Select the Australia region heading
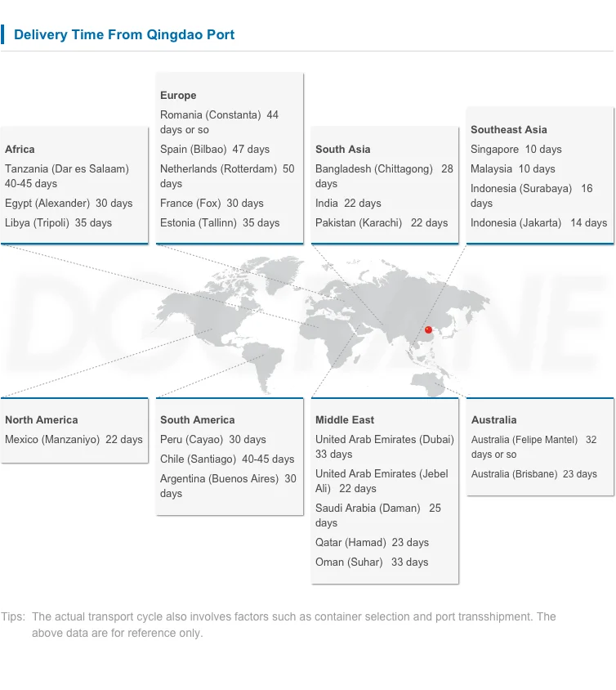 [493, 420]
